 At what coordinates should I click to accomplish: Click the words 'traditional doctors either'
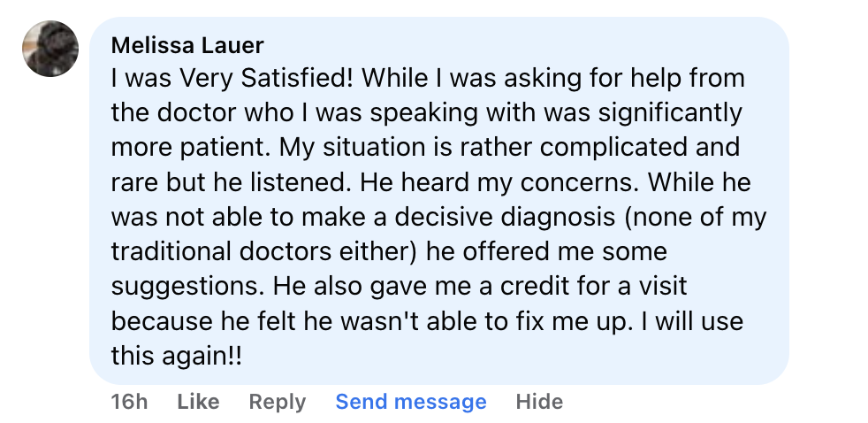[x=262, y=250]
